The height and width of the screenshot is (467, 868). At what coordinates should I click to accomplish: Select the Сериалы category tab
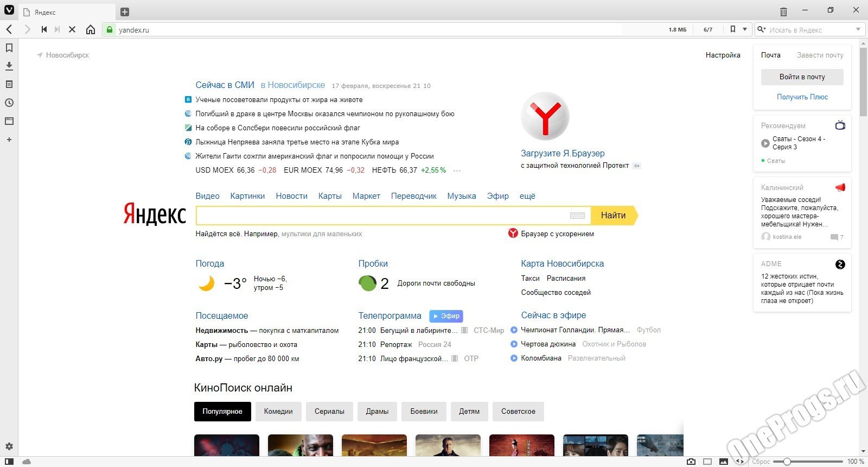point(329,412)
